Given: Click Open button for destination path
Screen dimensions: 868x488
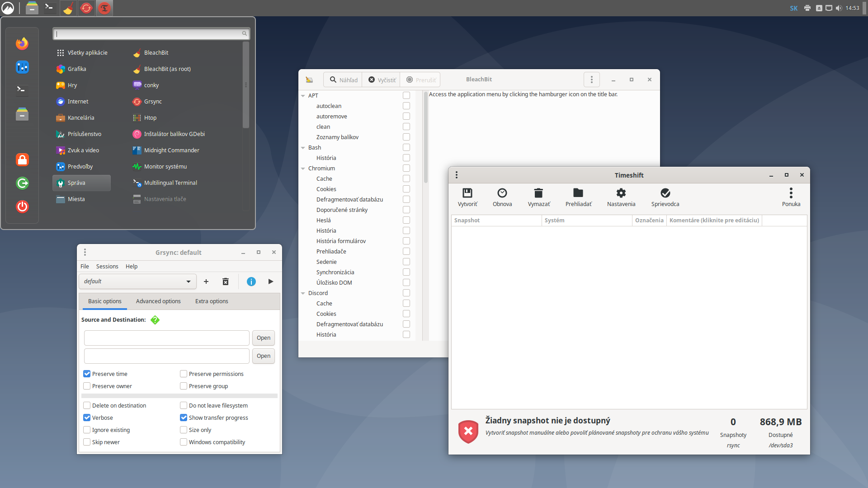Looking at the screenshot, I should point(264,356).
